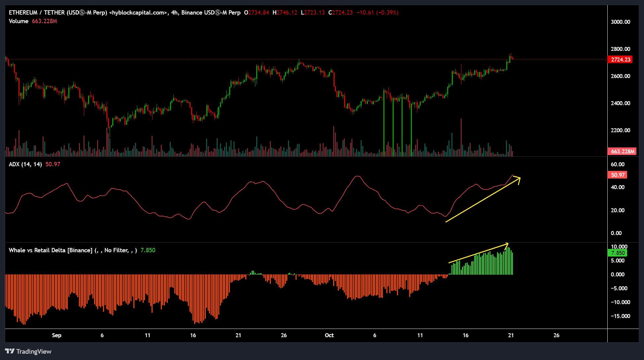Screen dimensions: 644x360
Task: Click the ETHEREUM / TETHER chart title
Action: pos(125,13)
